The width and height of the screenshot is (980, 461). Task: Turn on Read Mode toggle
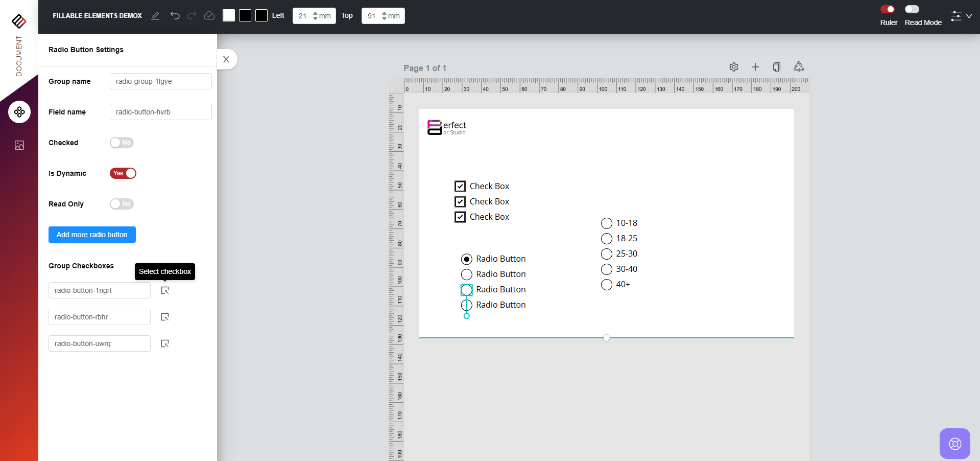click(x=912, y=9)
